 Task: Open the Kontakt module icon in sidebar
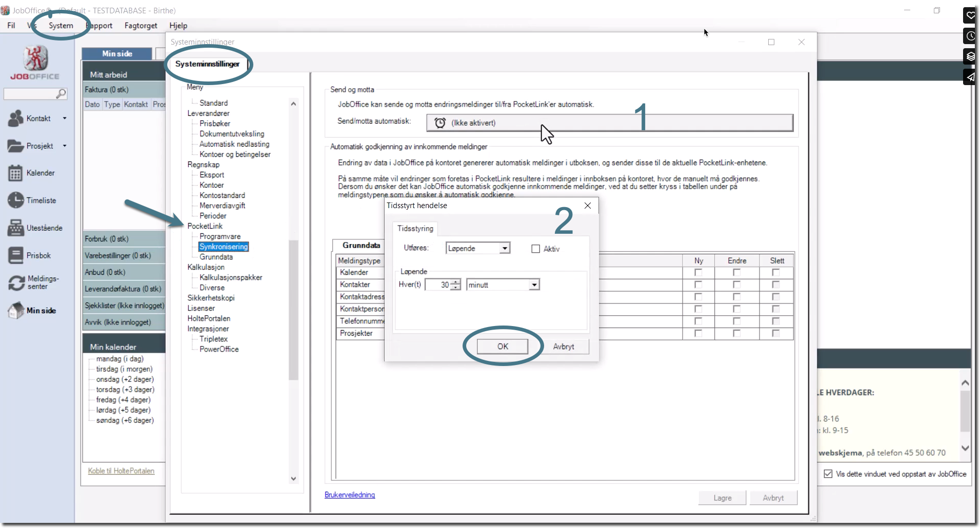point(15,118)
